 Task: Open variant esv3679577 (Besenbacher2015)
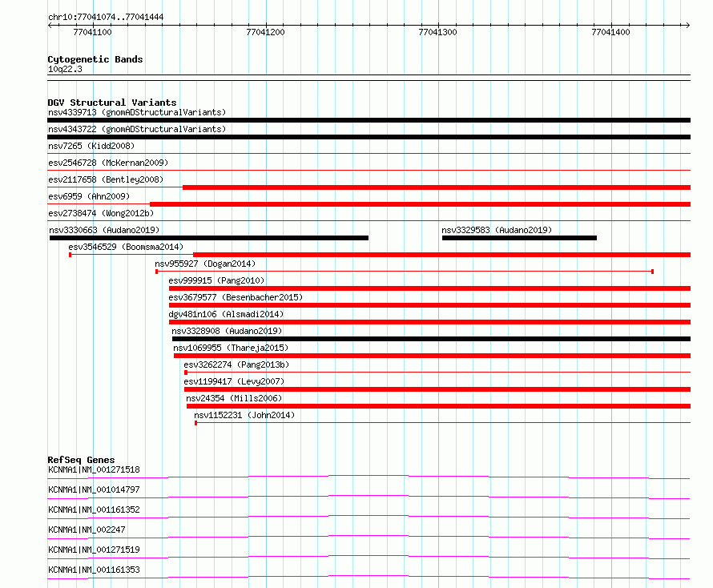tap(236, 297)
